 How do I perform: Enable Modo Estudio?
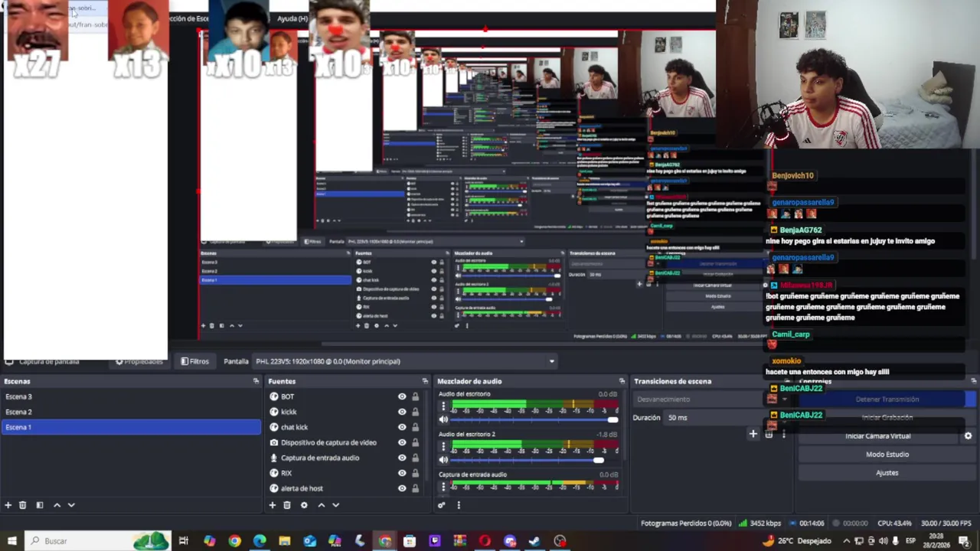[887, 455]
